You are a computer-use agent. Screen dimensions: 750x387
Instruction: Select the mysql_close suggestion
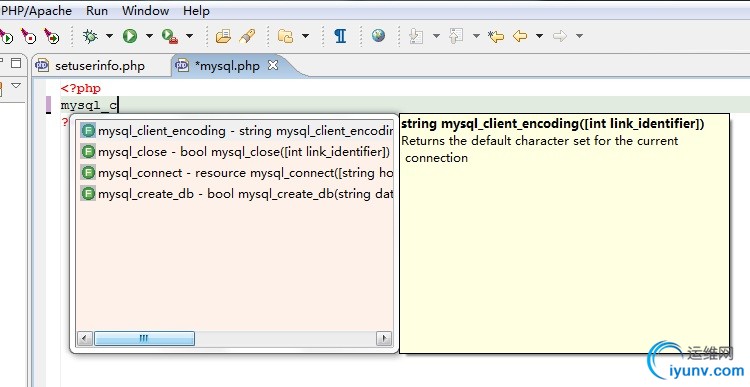(x=236, y=152)
